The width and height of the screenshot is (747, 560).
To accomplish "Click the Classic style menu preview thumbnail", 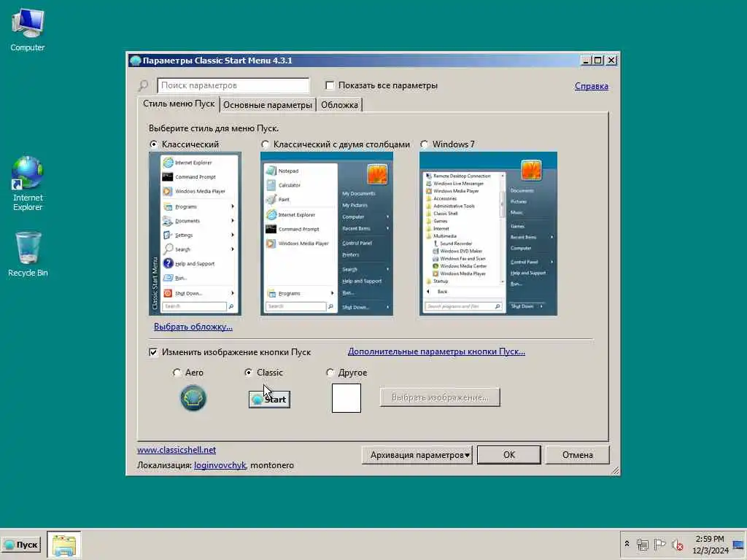I will (195, 233).
